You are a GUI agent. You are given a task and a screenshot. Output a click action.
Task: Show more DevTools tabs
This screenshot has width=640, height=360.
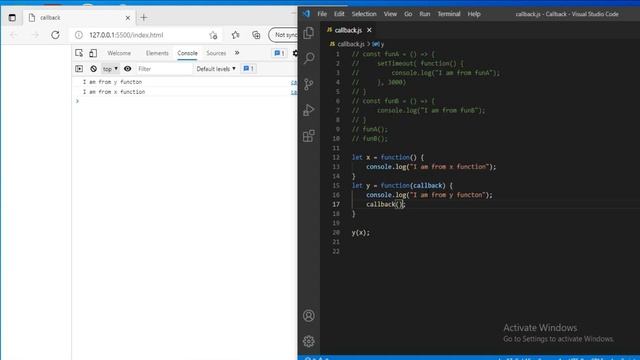(x=237, y=53)
